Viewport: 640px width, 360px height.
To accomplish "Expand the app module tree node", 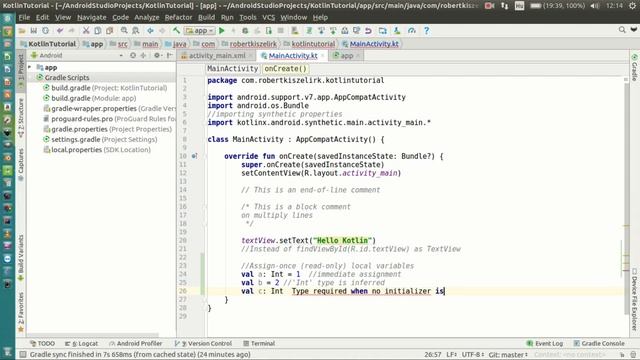I will click(x=30, y=67).
